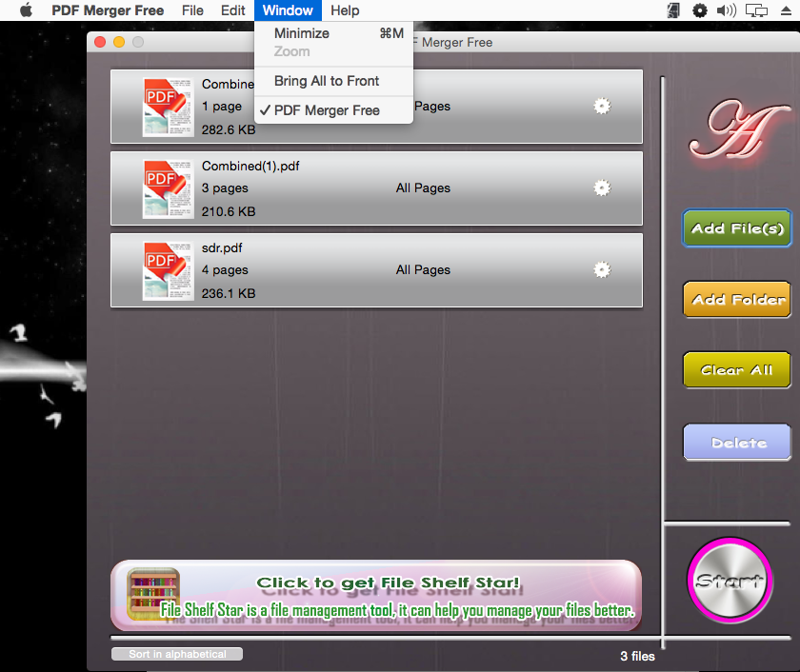Close the Window menu in menu bar

click(288, 10)
